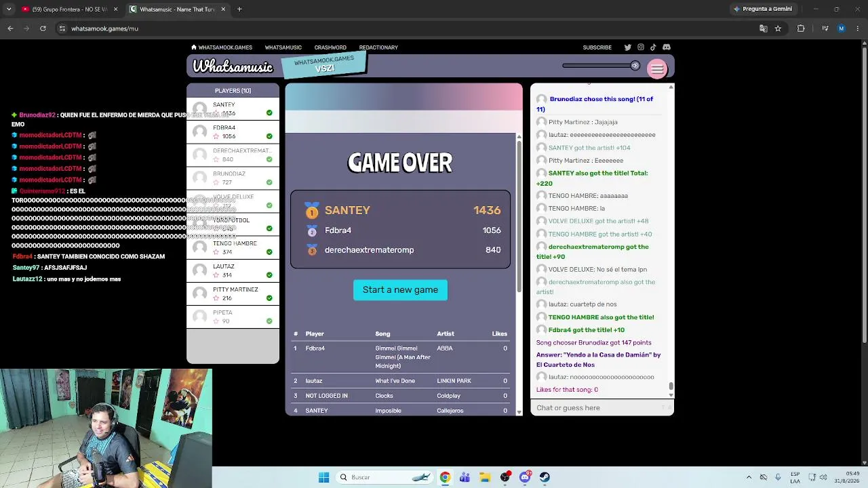Open the Instagram link in the site header
The height and width of the screenshot is (488, 868).
point(640,47)
